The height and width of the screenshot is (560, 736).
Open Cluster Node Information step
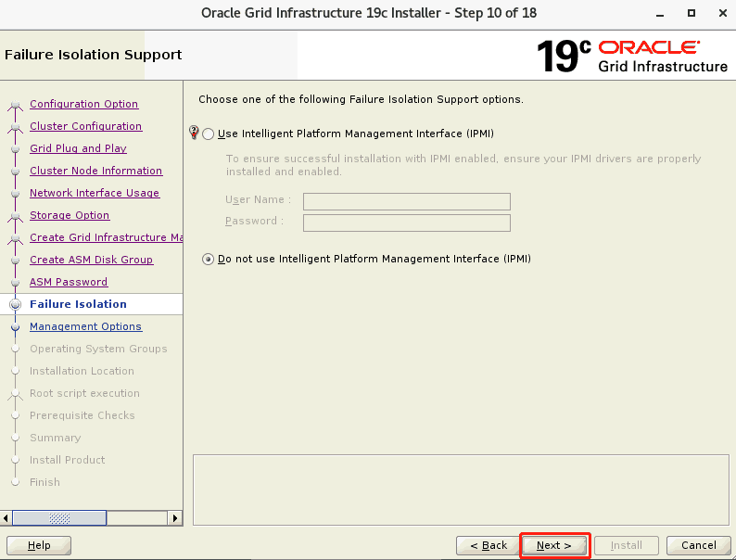tap(96, 171)
